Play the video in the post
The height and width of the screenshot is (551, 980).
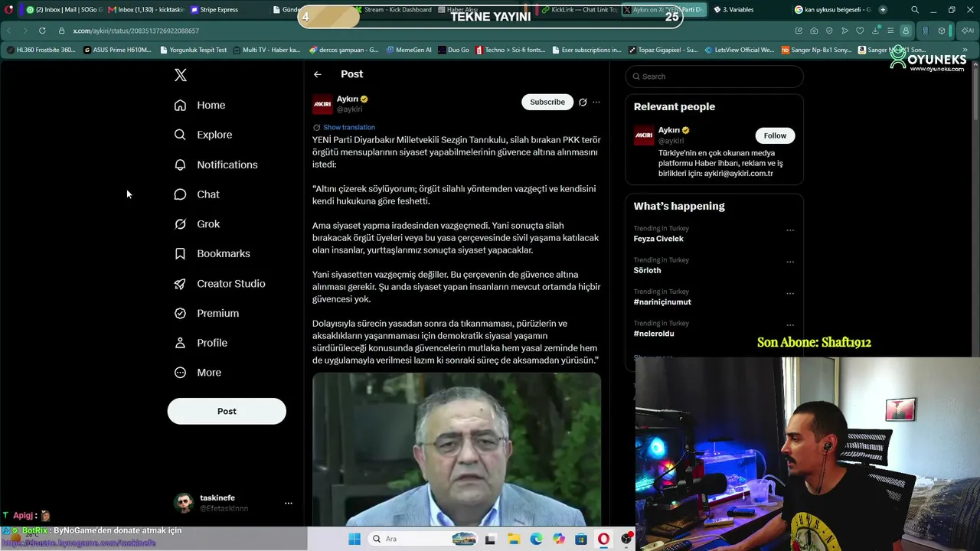point(456,449)
